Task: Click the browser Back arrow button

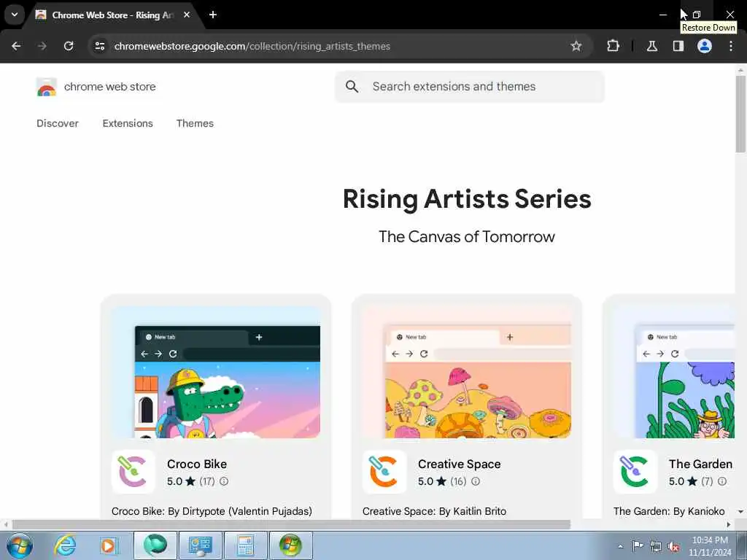Action: coord(16,46)
